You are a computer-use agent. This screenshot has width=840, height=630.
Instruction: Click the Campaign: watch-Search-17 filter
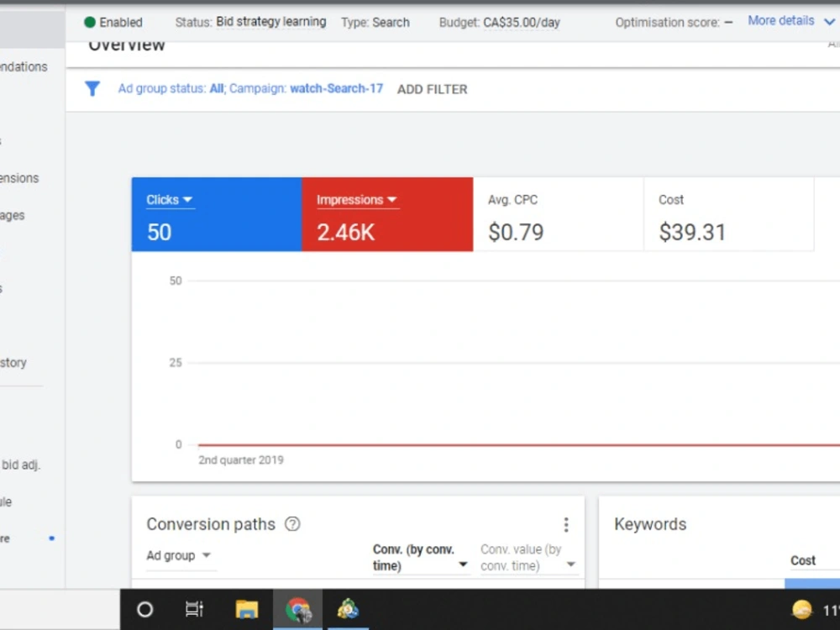pyautogui.click(x=306, y=88)
